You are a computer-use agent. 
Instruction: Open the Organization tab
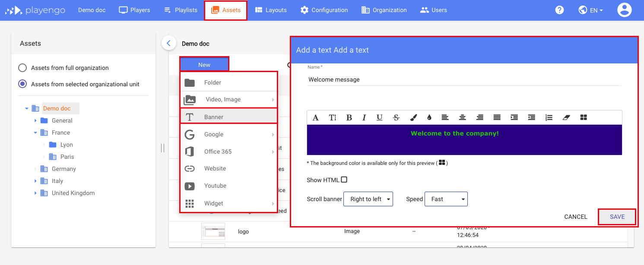384,10
